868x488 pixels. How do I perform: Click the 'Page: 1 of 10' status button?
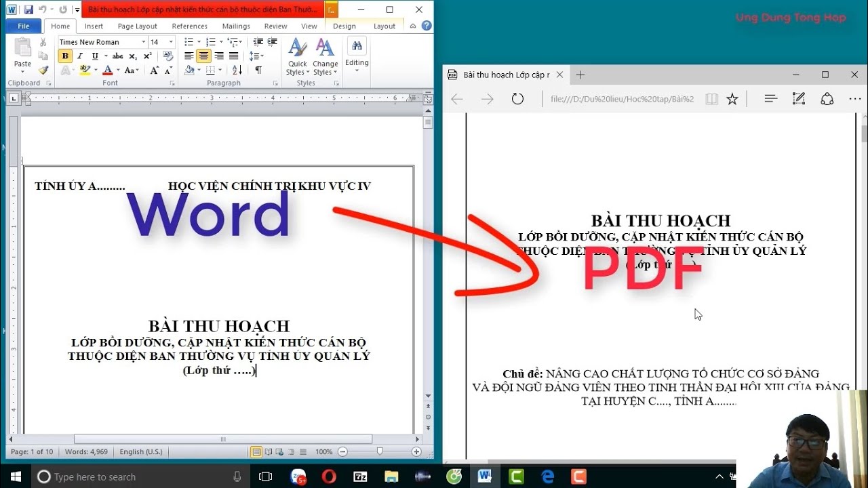pyautogui.click(x=32, y=452)
